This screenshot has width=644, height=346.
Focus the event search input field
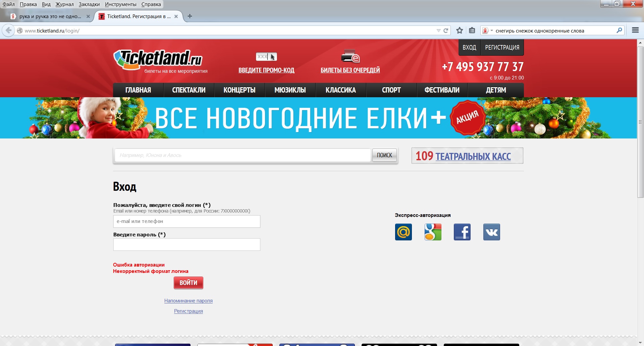(243, 155)
